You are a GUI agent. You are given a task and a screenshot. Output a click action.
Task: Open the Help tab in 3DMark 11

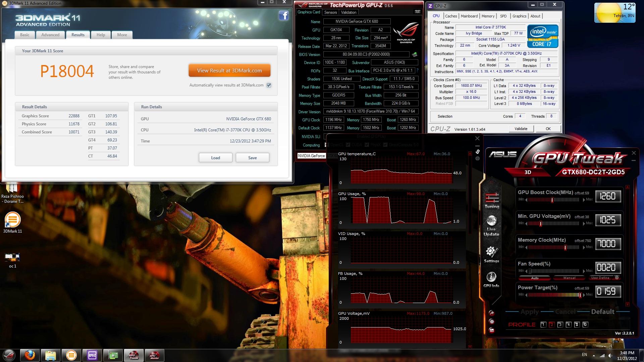[101, 35]
